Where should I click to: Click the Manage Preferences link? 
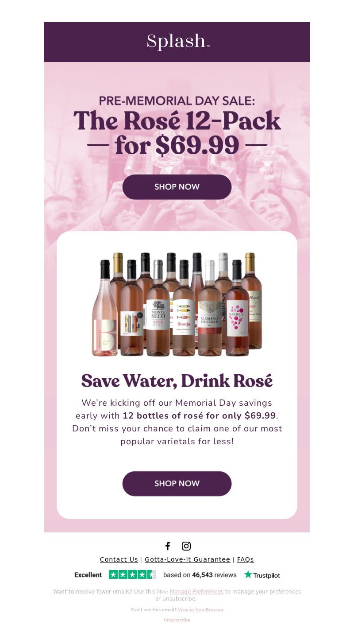click(x=196, y=592)
